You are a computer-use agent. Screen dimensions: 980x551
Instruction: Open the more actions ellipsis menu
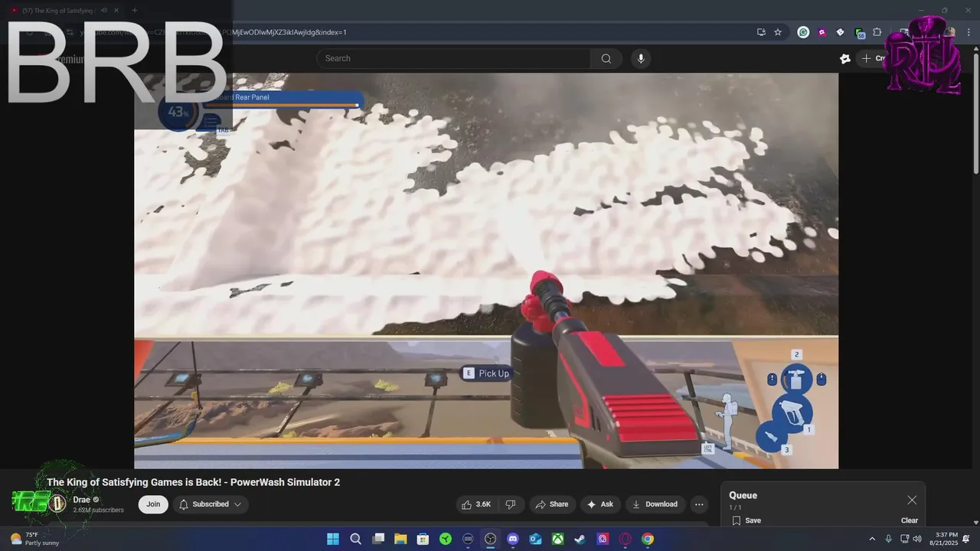tap(698, 504)
